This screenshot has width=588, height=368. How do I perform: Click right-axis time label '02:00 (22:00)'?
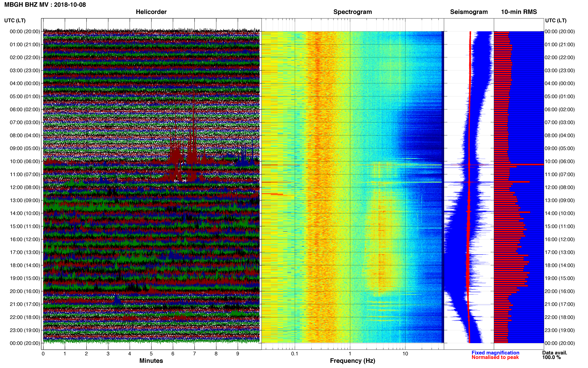coord(560,57)
